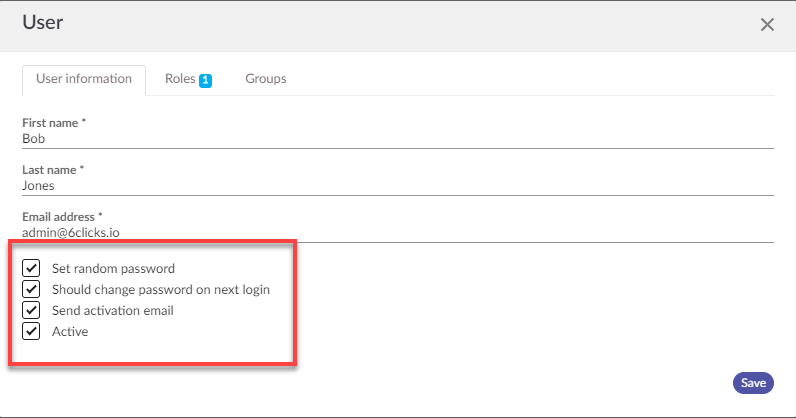Click the 'Active' label text
The image size is (796, 418).
[x=70, y=331]
